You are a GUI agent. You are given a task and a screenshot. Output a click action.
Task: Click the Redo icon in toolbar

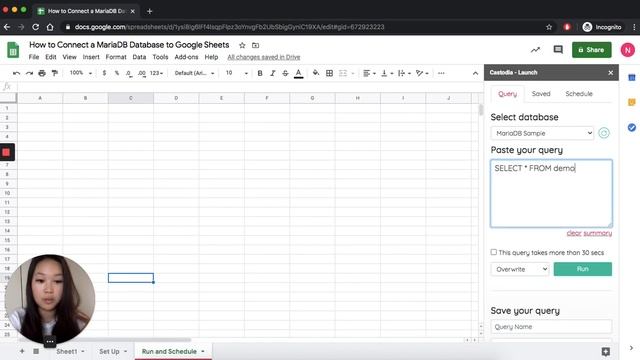click(x=29, y=73)
